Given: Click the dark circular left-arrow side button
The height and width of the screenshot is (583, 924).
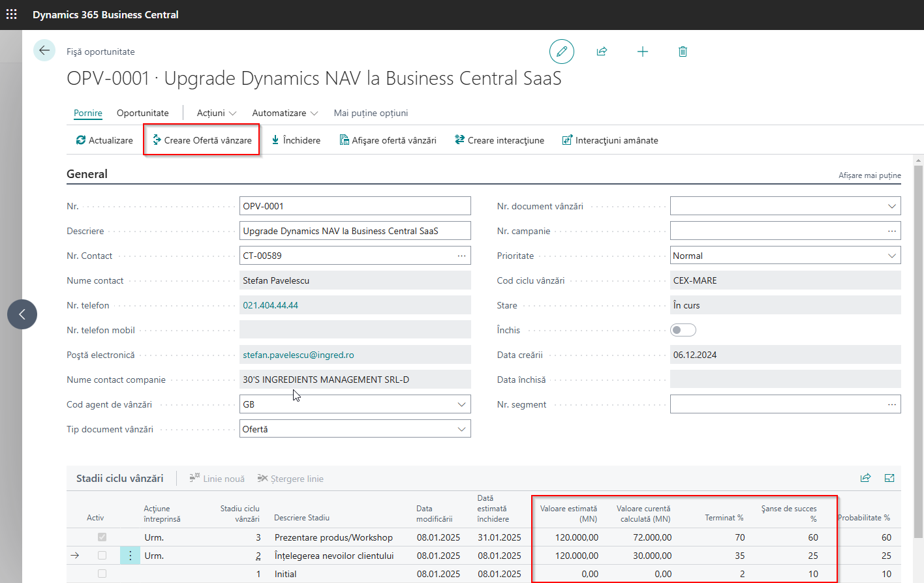Looking at the screenshot, I should (x=22, y=314).
